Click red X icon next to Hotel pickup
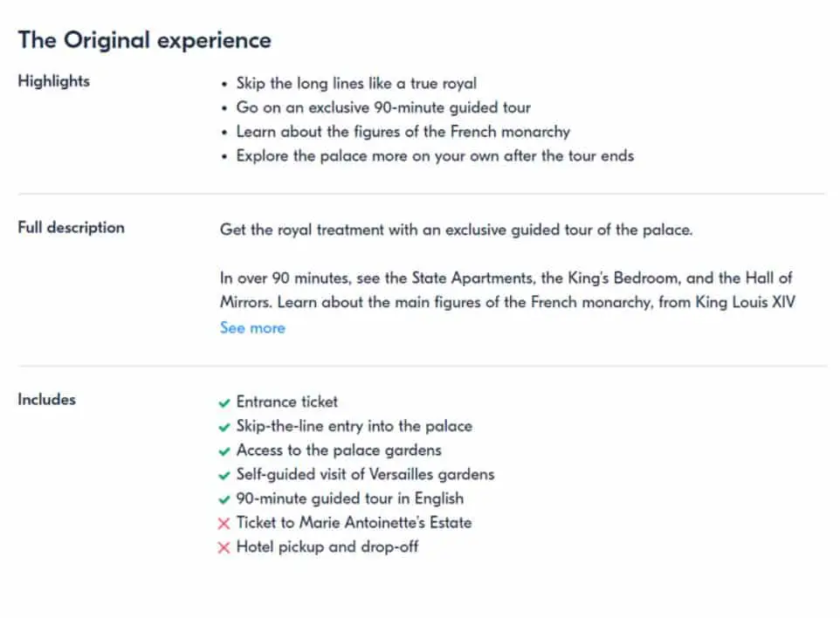 click(224, 547)
